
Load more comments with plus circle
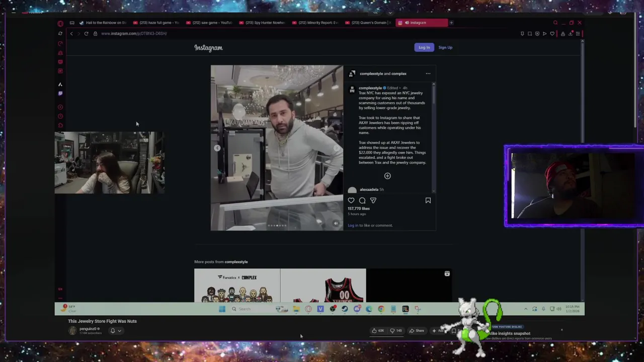[387, 176]
